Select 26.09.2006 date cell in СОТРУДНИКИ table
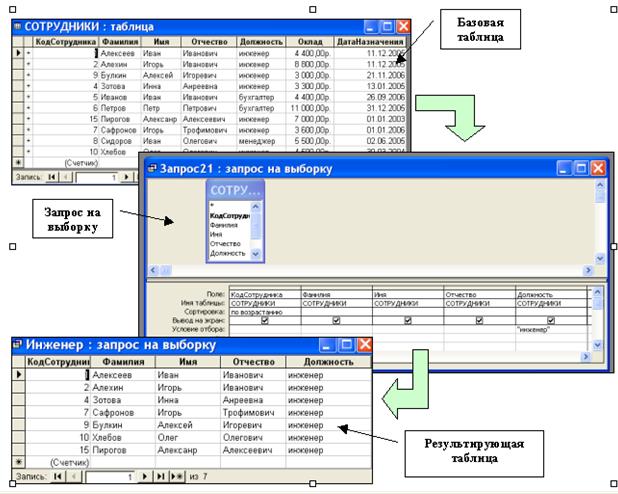Screen dimensions: 618x494 pos(370,97)
